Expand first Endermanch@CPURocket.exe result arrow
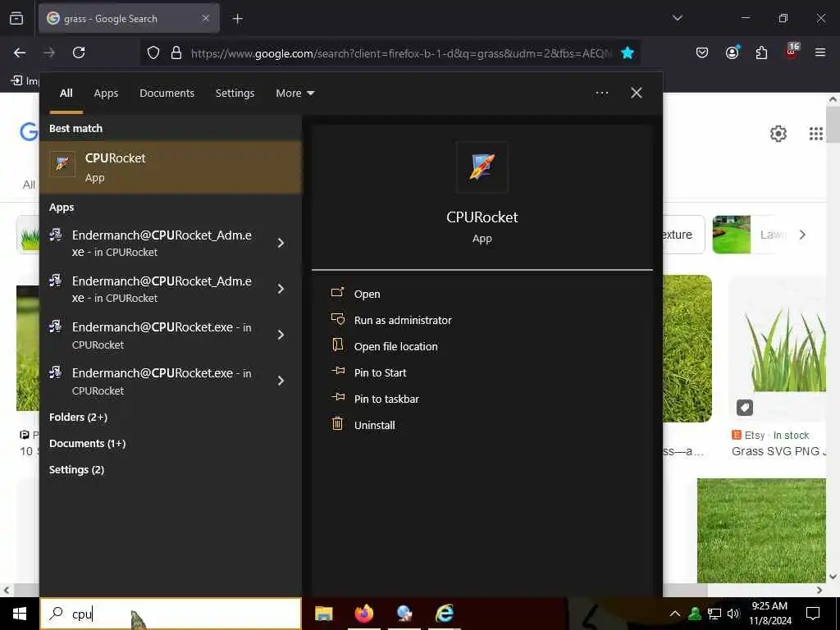This screenshot has width=840, height=630. tap(281, 336)
